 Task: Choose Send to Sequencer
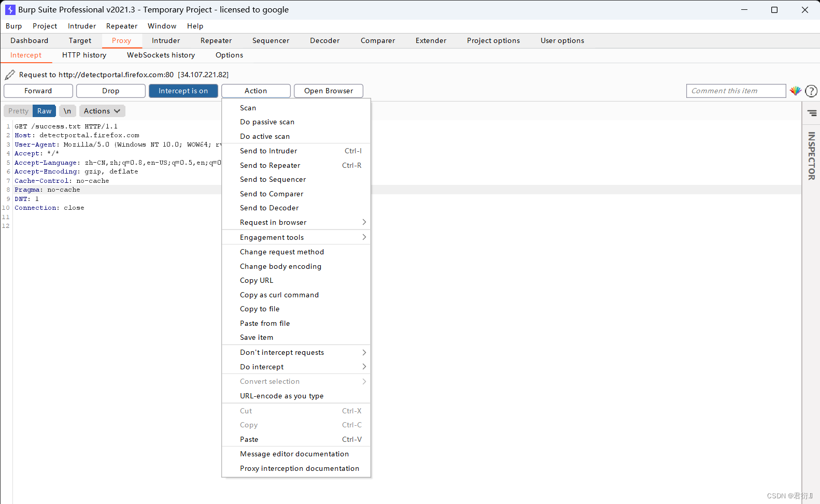296,179
